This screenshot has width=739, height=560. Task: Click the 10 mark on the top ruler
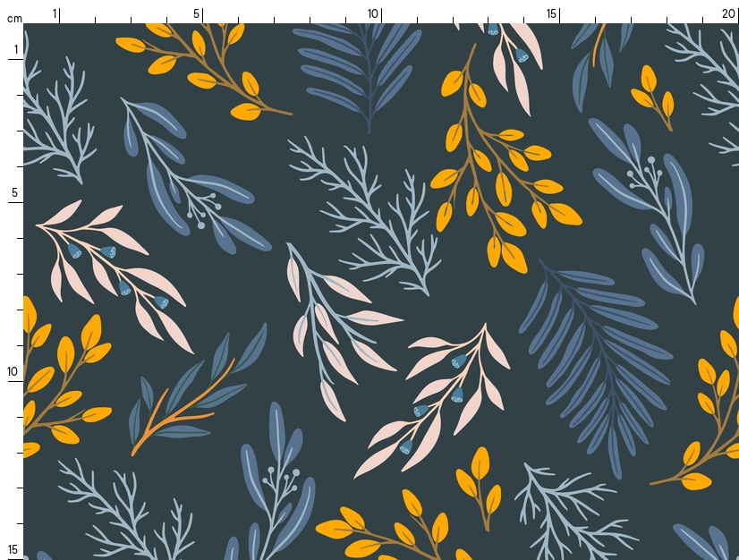(373, 13)
